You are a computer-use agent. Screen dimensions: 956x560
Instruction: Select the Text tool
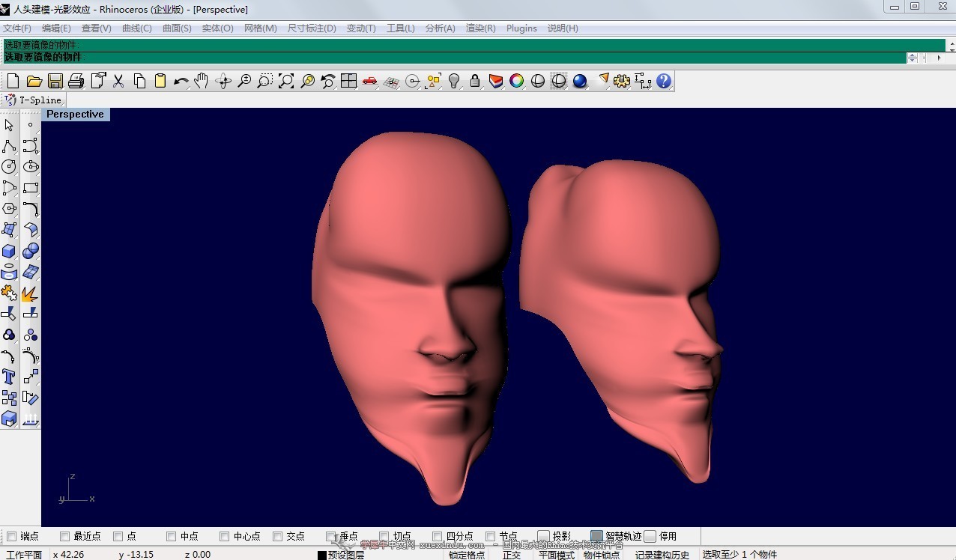click(x=9, y=377)
